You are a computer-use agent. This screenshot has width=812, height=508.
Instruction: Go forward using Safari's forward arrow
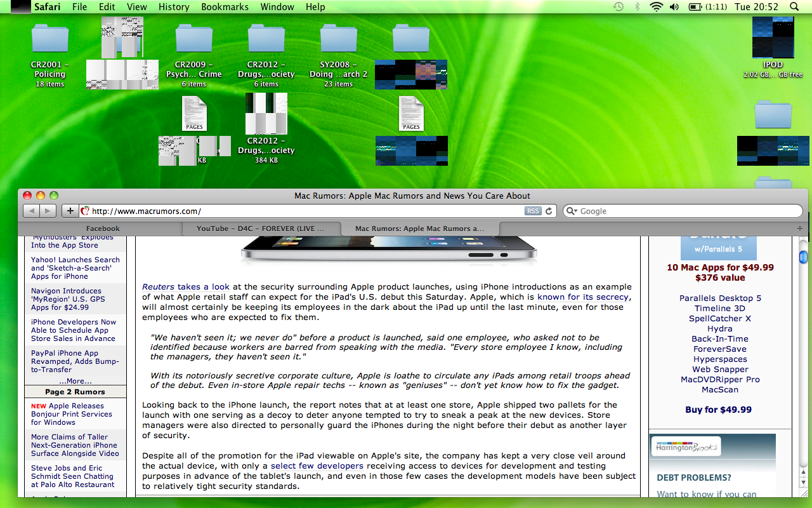coord(48,211)
